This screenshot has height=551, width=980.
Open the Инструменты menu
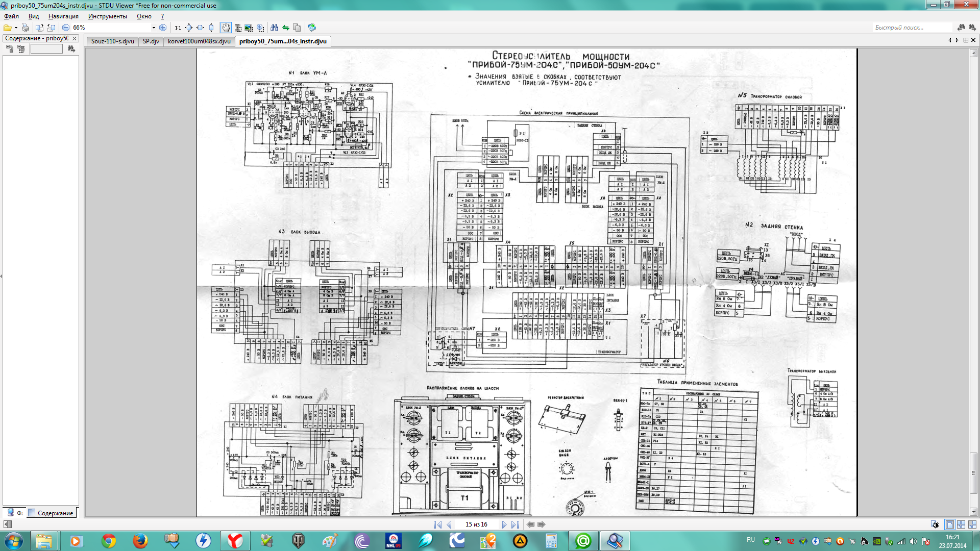click(x=108, y=16)
